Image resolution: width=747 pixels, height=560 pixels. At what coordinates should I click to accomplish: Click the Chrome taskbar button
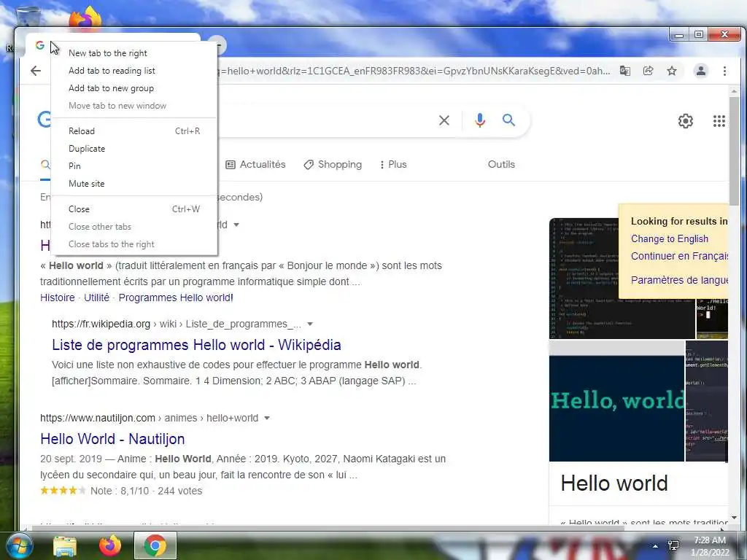[x=155, y=545]
